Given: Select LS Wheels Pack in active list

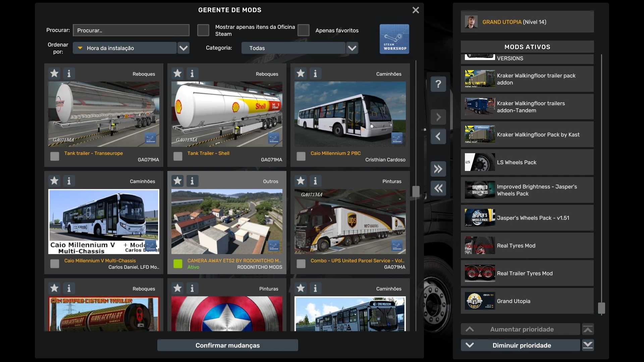Looking at the screenshot, I should tap(527, 162).
